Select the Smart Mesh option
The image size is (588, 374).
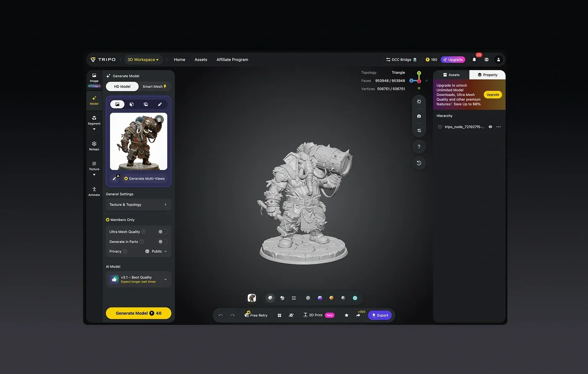coord(154,86)
